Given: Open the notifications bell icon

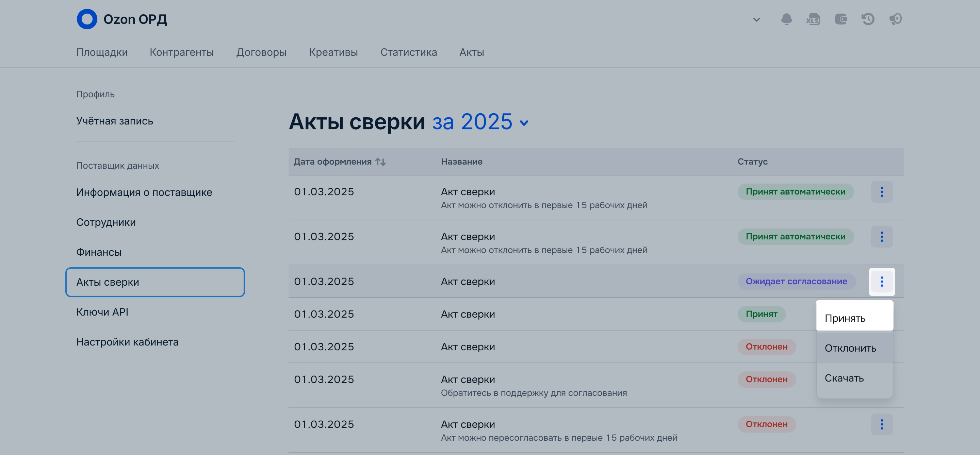Looking at the screenshot, I should pyautogui.click(x=786, y=19).
